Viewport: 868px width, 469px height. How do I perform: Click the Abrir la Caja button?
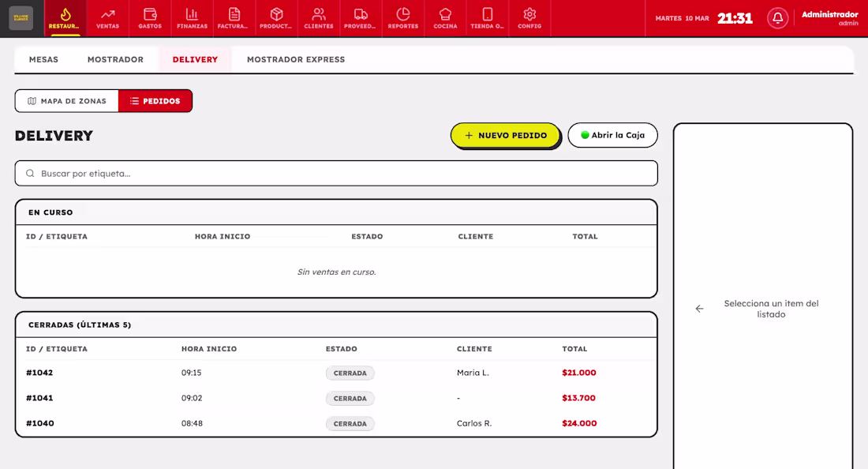click(612, 135)
